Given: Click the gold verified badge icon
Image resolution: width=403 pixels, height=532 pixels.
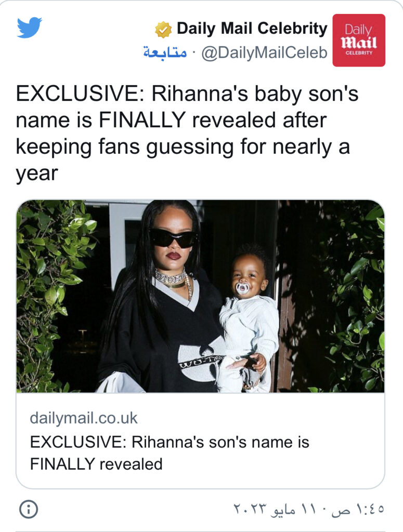Looking at the screenshot, I should tap(163, 30).
